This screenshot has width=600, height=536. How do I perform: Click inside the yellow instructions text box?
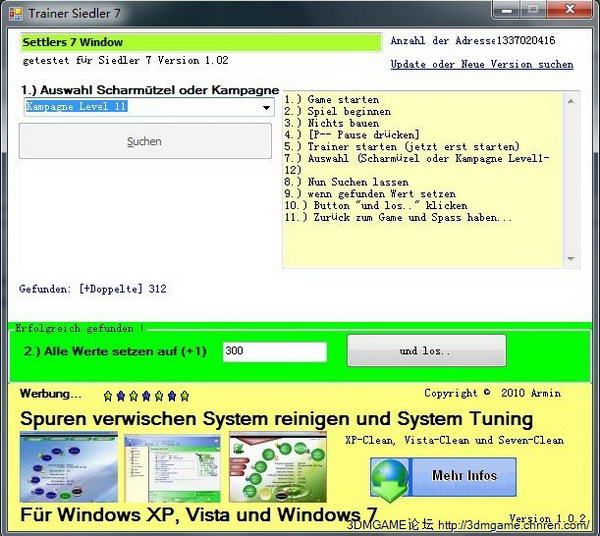(430, 240)
